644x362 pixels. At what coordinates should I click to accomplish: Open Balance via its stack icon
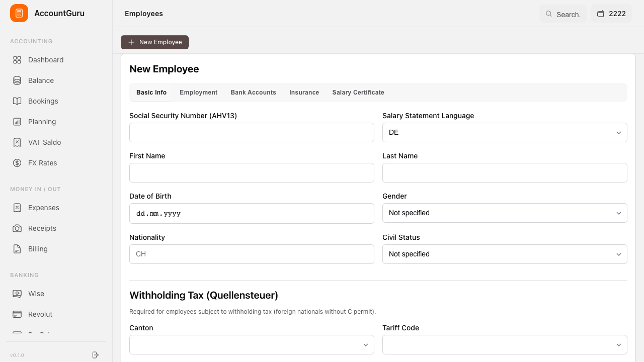click(x=17, y=80)
